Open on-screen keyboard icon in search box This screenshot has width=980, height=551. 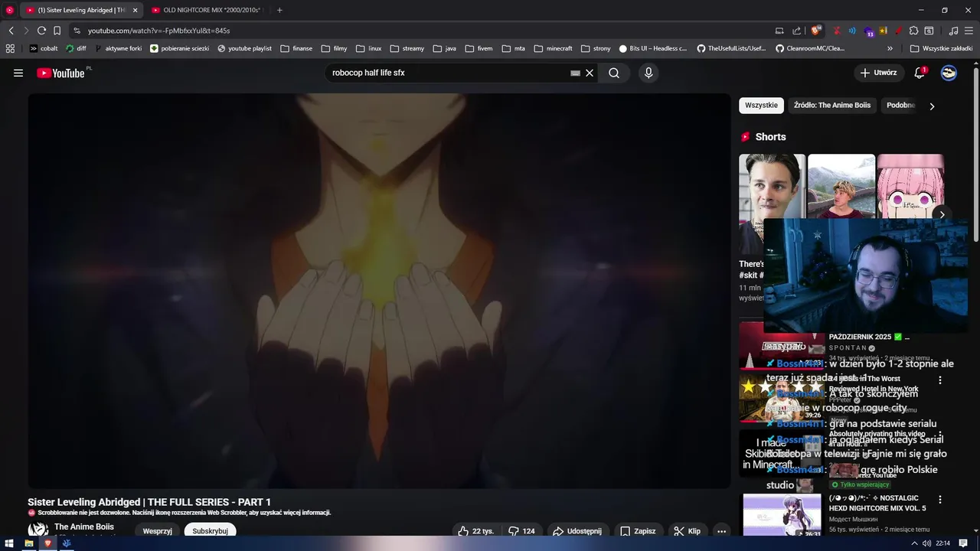pos(575,73)
